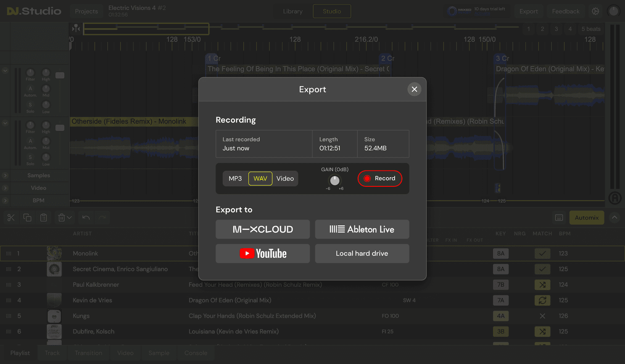Collapse the playlist panel with chevron

coord(614,217)
